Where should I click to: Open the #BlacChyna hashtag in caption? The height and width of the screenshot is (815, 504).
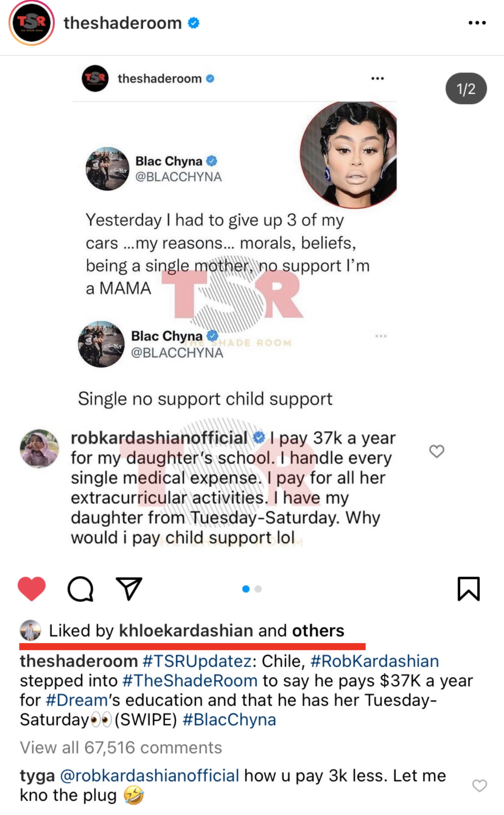[x=229, y=720]
